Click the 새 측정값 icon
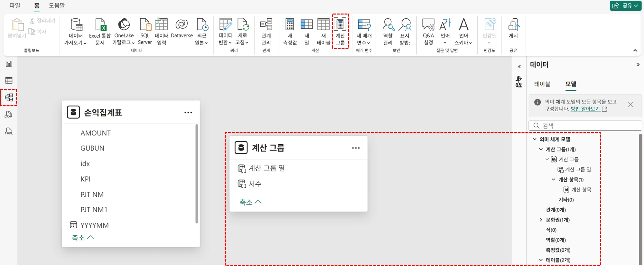The width and height of the screenshot is (644, 266). [290, 31]
